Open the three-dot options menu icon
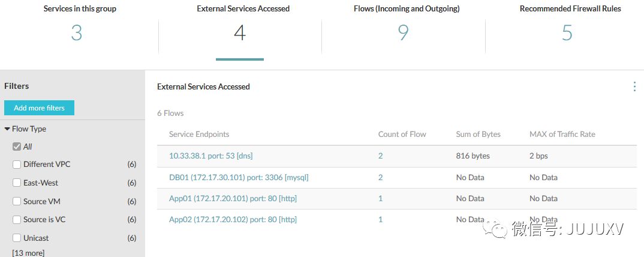 (634, 87)
